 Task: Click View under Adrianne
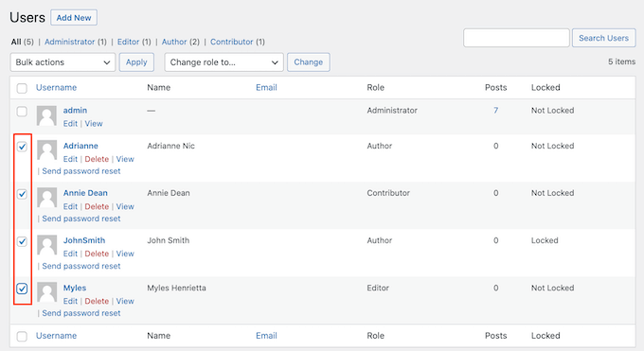click(125, 159)
